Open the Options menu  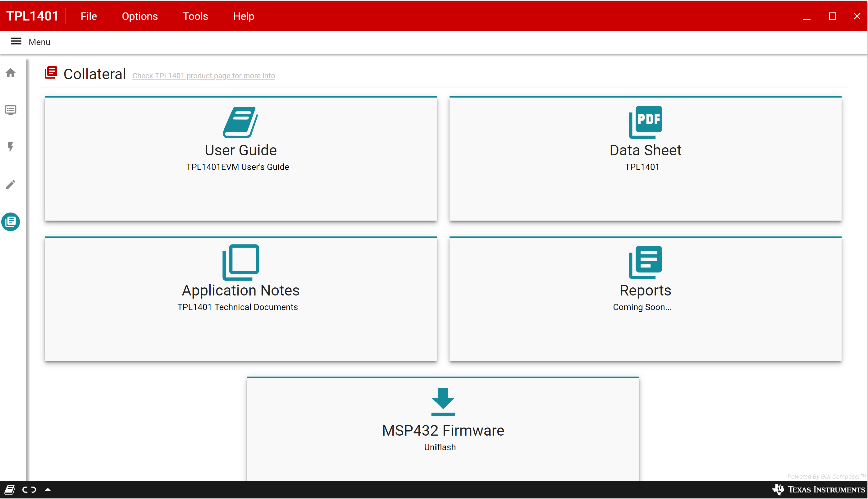pos(139,16)
